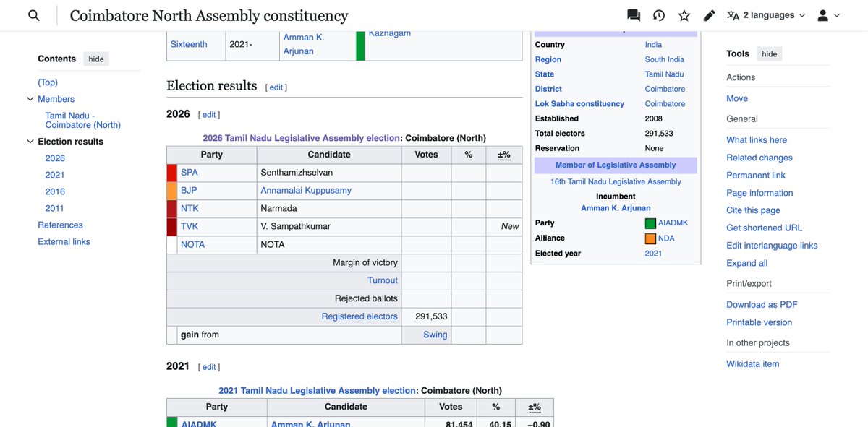Open incumbent Amman K. Arjunan infobox link
Screen dimensions: 868x427
pos(616,208)
